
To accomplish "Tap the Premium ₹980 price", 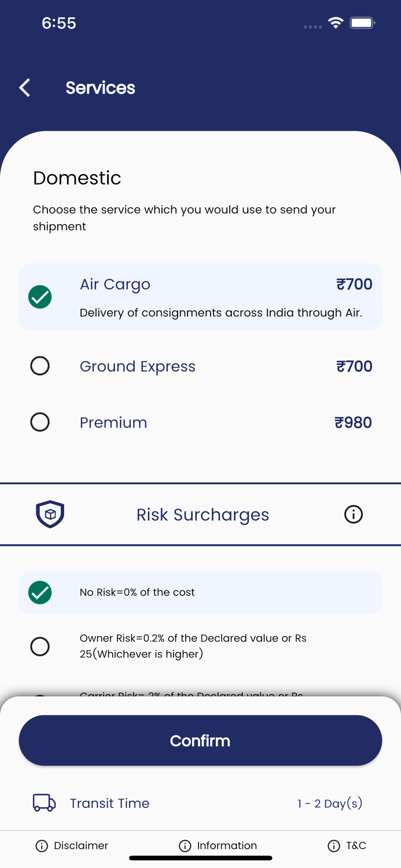I will (353, 422).
